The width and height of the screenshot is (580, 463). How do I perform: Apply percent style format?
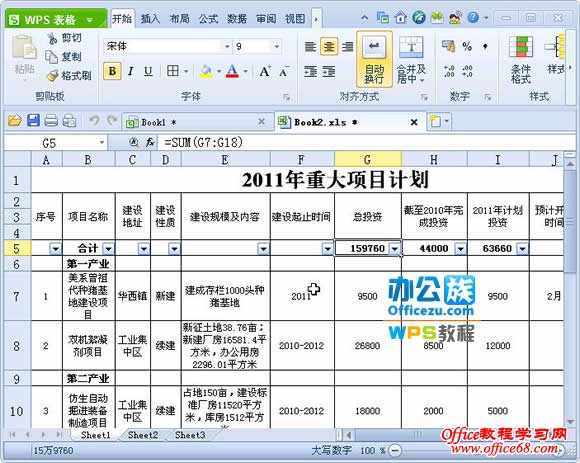point(467,47)
